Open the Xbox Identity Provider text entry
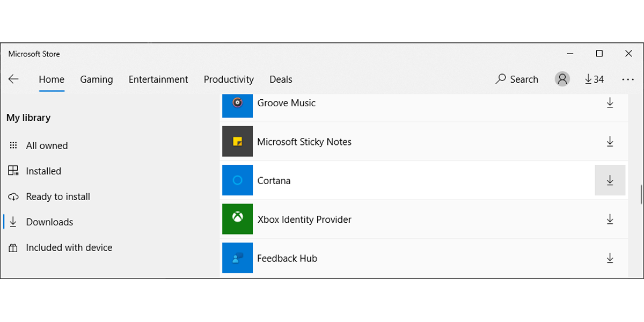This screenshot has width=644, height=322. pyautogui.click(x=304, y=219)
